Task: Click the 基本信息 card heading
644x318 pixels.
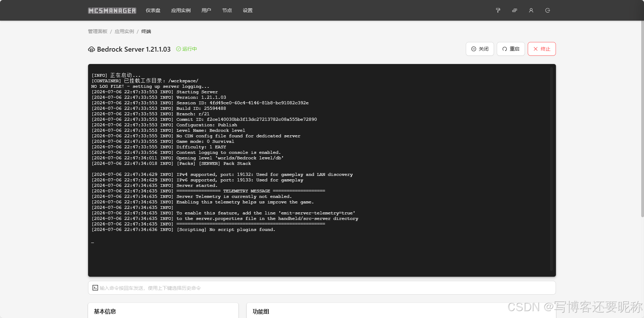Action: click(105, 311)
